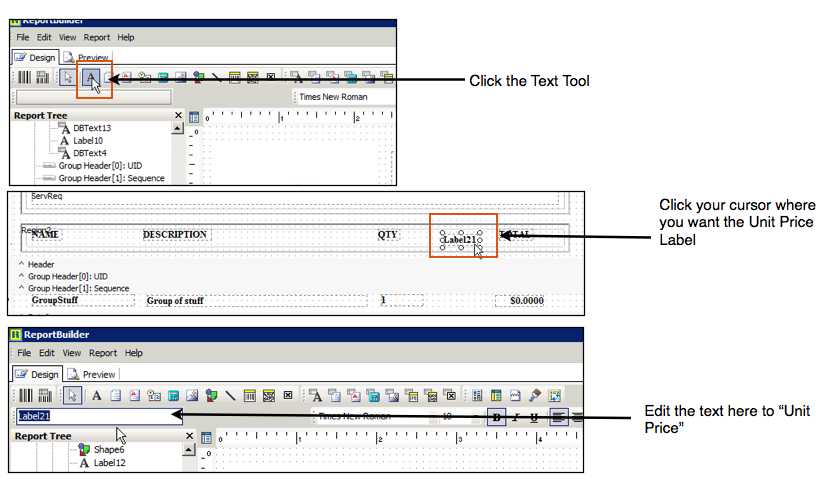The height and width of the screenshot is (491, 837).
Task: Choose the Memo tool in bottom ReportBuilder toolbar
Action: pos(115,396)
